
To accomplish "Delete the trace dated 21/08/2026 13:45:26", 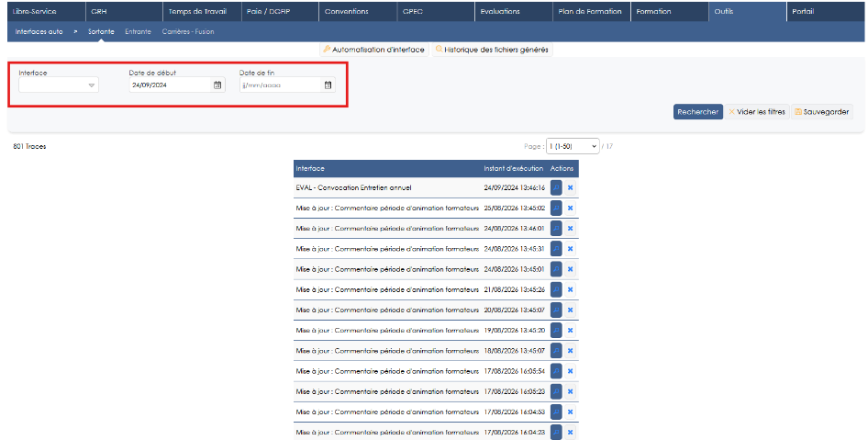I will (570, 290).
